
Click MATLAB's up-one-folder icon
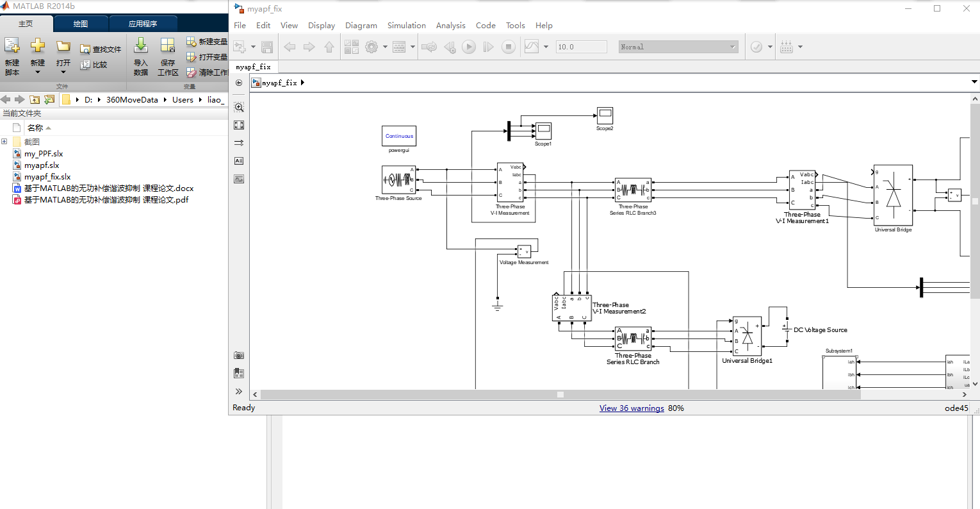tap(35, 99)
